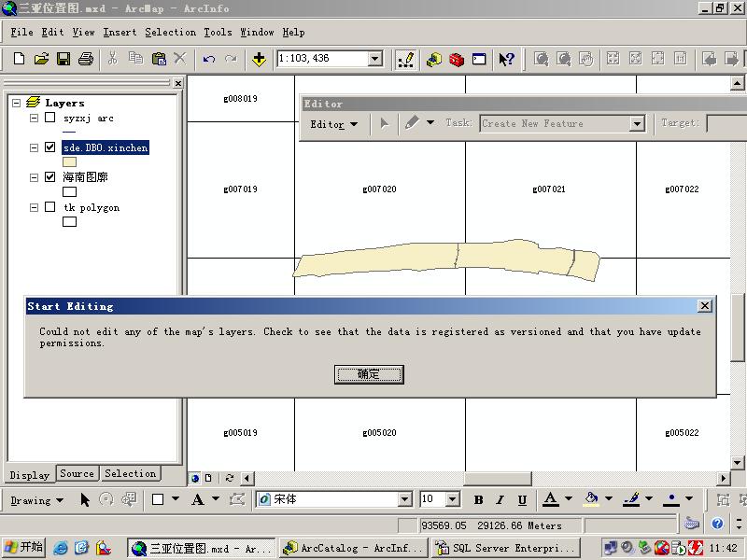Open the Task dropdown list
The width and height of the screenshot is (747, 560).
point(637,124)
